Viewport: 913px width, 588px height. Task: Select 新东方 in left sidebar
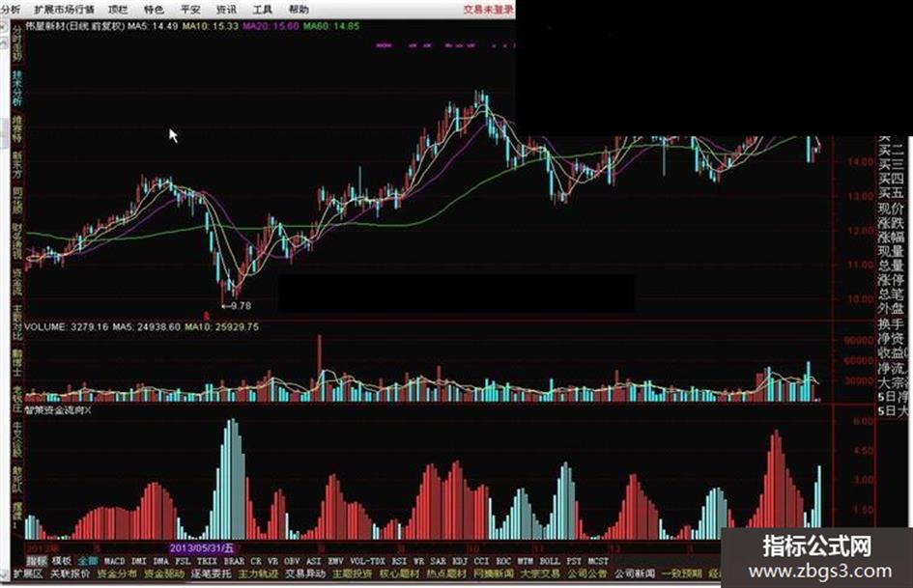(17, 166)
